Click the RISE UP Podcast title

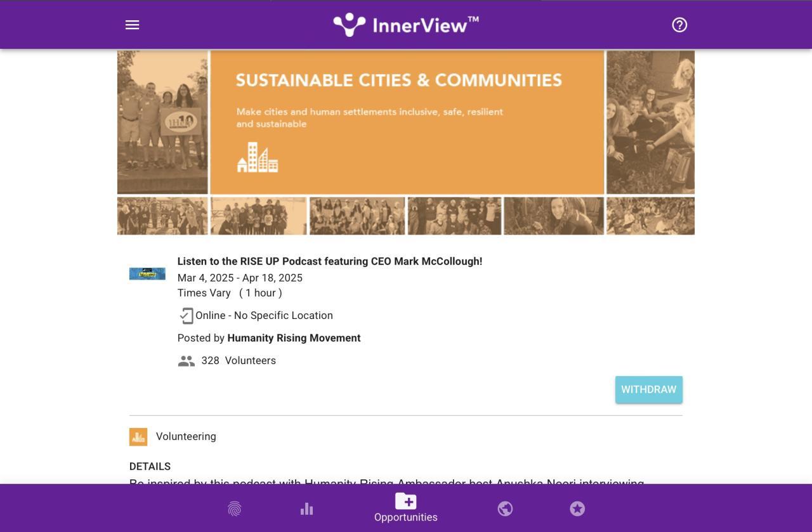pyautogui.click(x=330, y=261)
